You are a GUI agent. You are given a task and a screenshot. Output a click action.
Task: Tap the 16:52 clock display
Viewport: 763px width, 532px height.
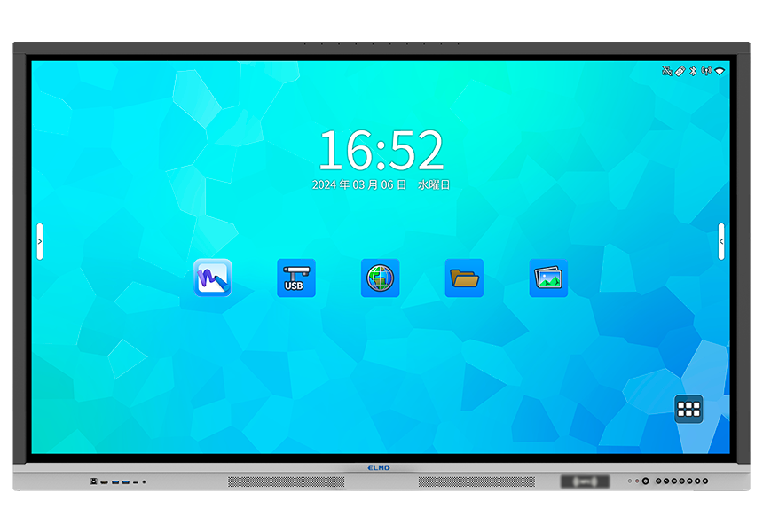381,150
